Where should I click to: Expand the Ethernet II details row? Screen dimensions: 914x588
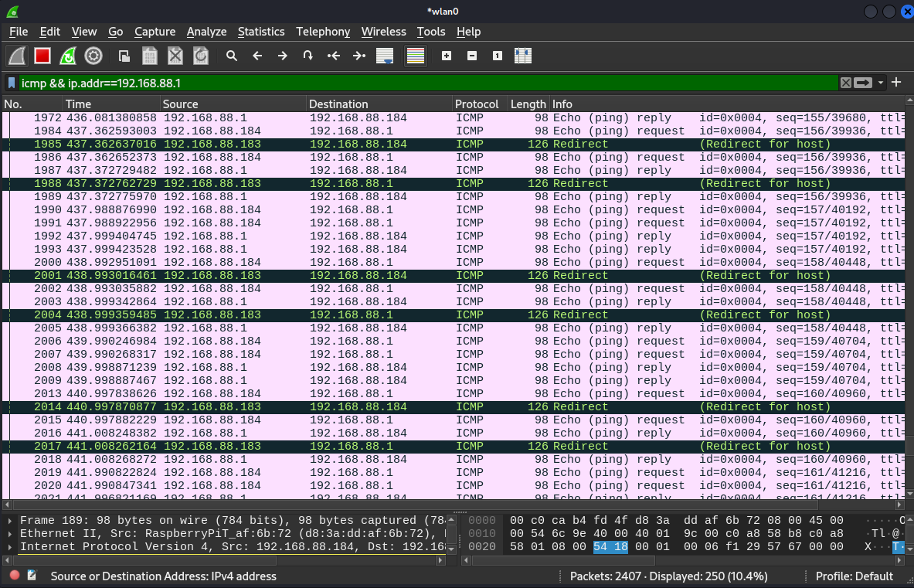pos(10,533)
